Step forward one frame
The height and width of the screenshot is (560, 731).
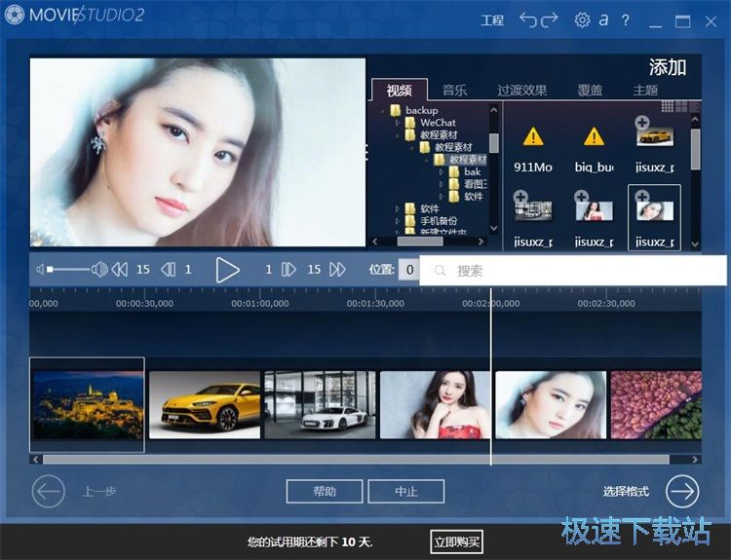coord(289,269)
